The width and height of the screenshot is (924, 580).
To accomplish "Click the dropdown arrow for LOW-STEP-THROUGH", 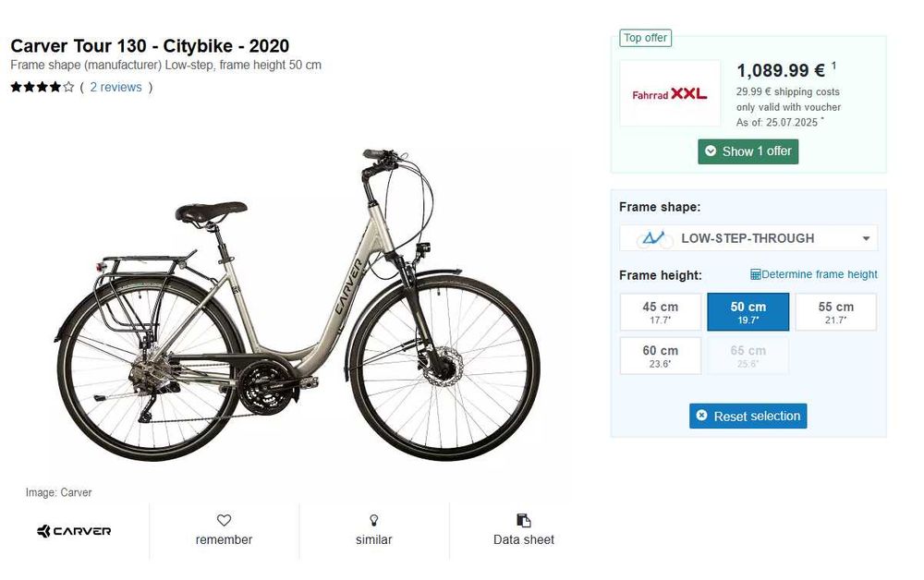I will coord(866,239).
